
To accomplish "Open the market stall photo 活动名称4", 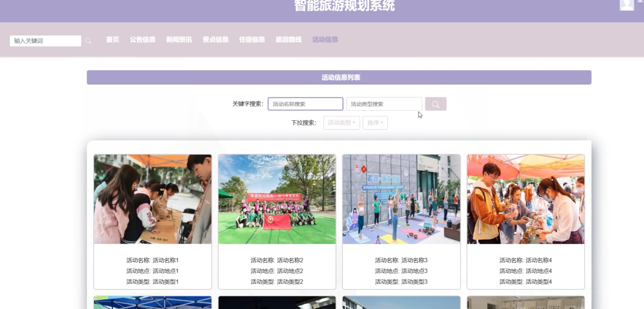I will click(x=525, y=199).
